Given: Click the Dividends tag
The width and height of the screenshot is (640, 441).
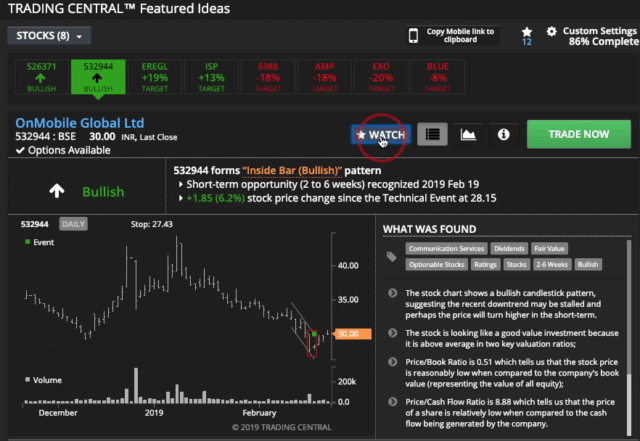Looking at the screenshot, I should pyautogui.click(x=509, y=249).
